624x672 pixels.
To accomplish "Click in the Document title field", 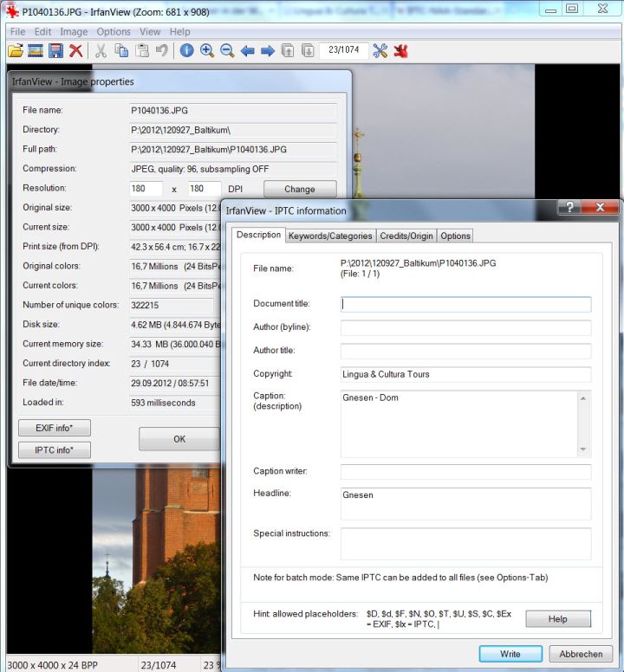I will click(x=465, y=304).
